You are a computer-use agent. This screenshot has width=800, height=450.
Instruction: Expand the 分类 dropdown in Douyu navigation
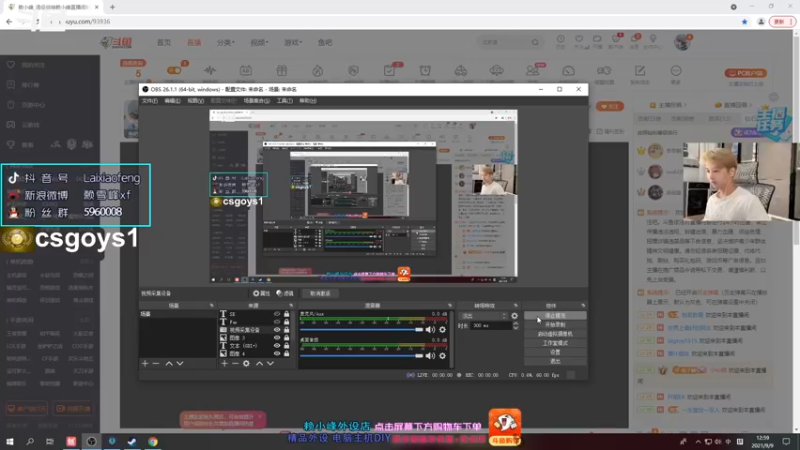[226, 42]
